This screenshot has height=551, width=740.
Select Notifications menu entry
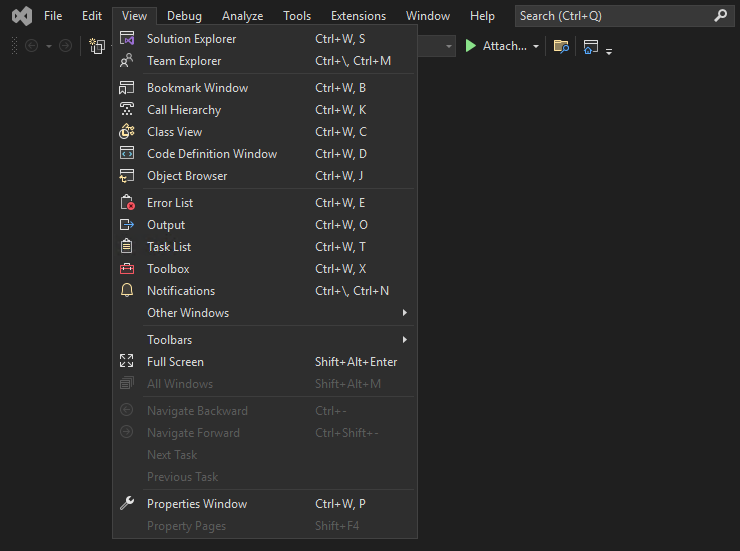pos(265,291)
